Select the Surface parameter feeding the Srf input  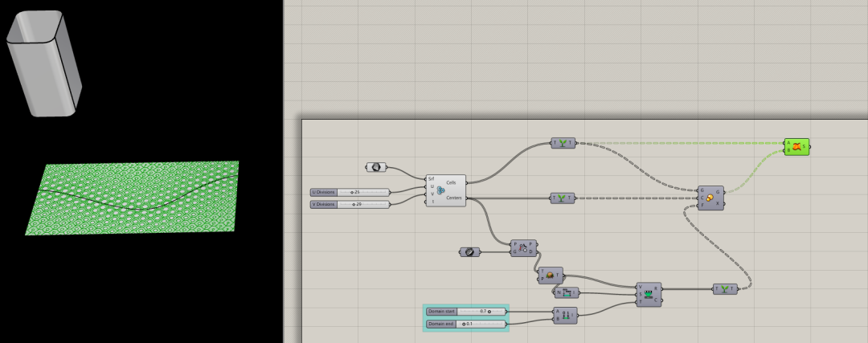pos(376,166)
